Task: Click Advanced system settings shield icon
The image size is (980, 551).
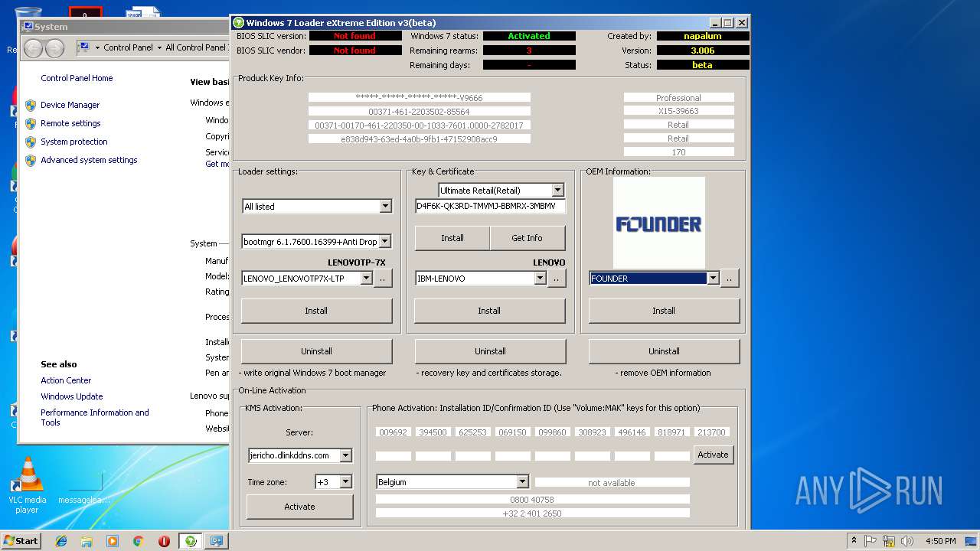Action: click(x=31, y=160)
